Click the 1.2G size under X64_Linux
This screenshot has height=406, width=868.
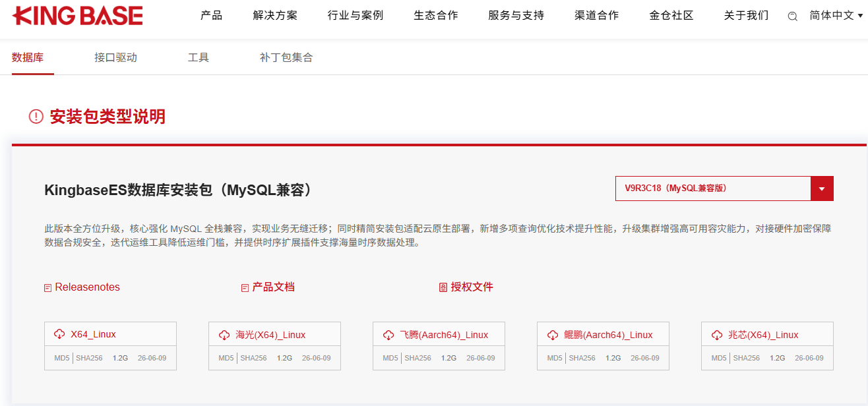120,358
